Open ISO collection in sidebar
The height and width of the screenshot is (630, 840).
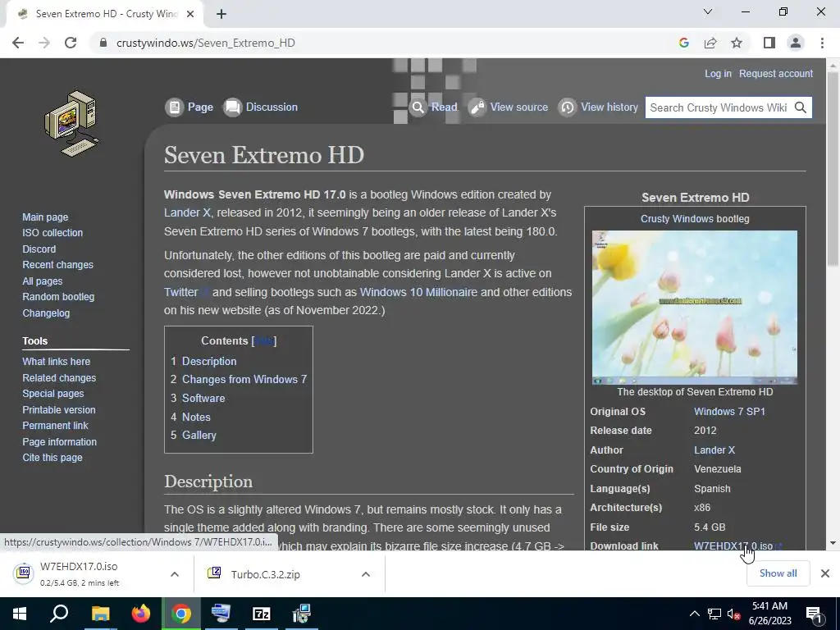click(x=52, y=232)
